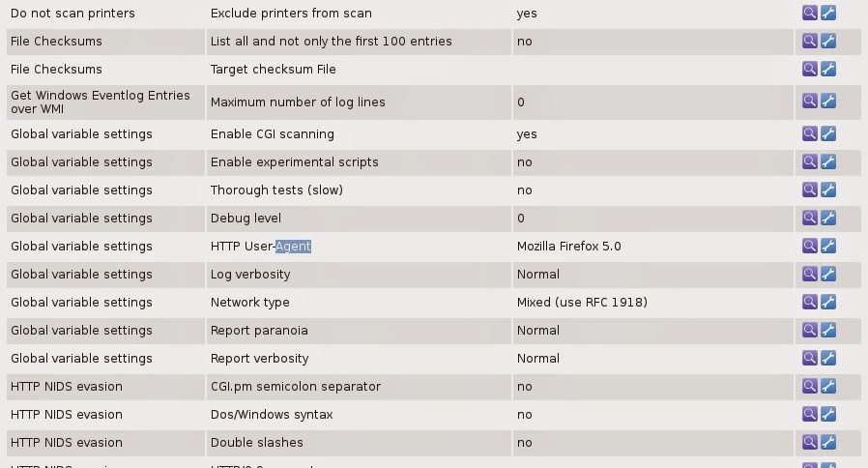View details of Report paranoia setting
868x468 pixels.
pyautogui.click(x=810, y=331)
